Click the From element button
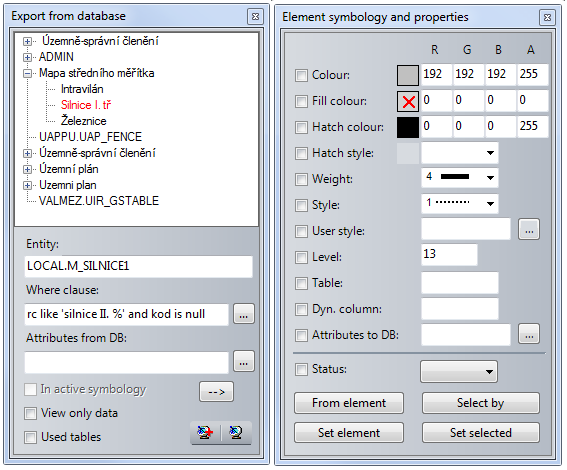The height and width of the screenshot is (470, 567). [349, 403]
